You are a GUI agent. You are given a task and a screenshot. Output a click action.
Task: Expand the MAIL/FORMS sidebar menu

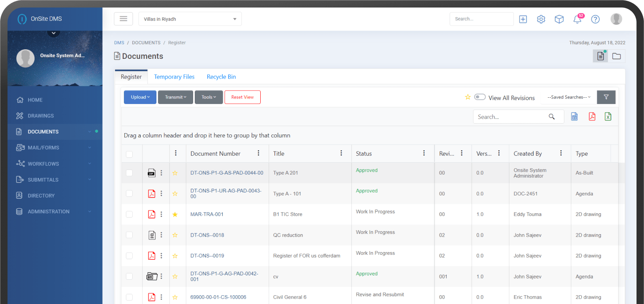coord(55,147)
